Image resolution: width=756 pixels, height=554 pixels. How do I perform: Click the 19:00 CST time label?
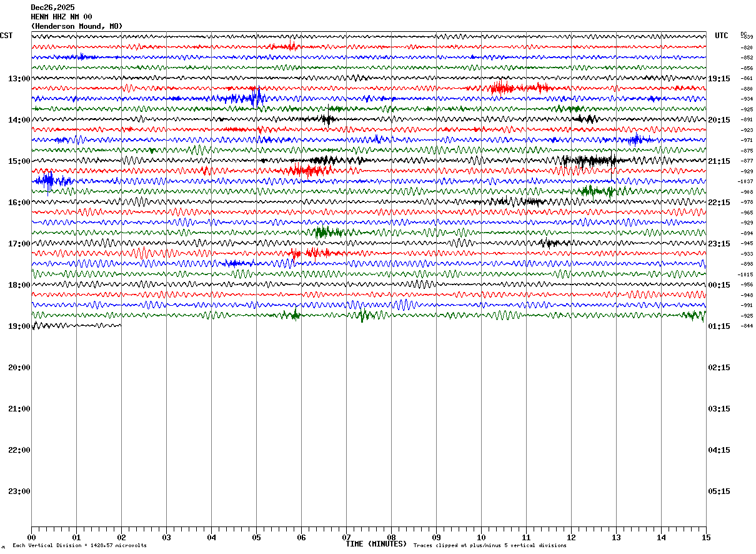pyautogui.click(x=19, y=326)
